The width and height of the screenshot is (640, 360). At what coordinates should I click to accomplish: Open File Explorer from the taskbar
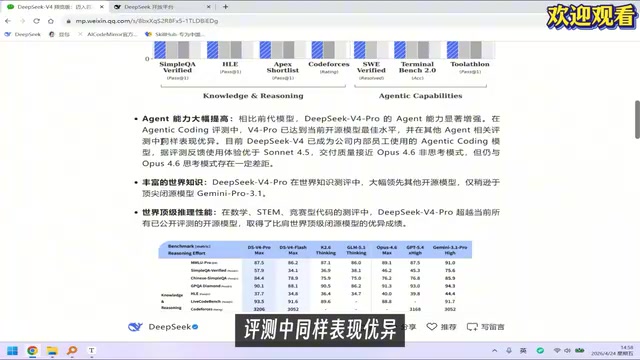(x=52, y=351)
